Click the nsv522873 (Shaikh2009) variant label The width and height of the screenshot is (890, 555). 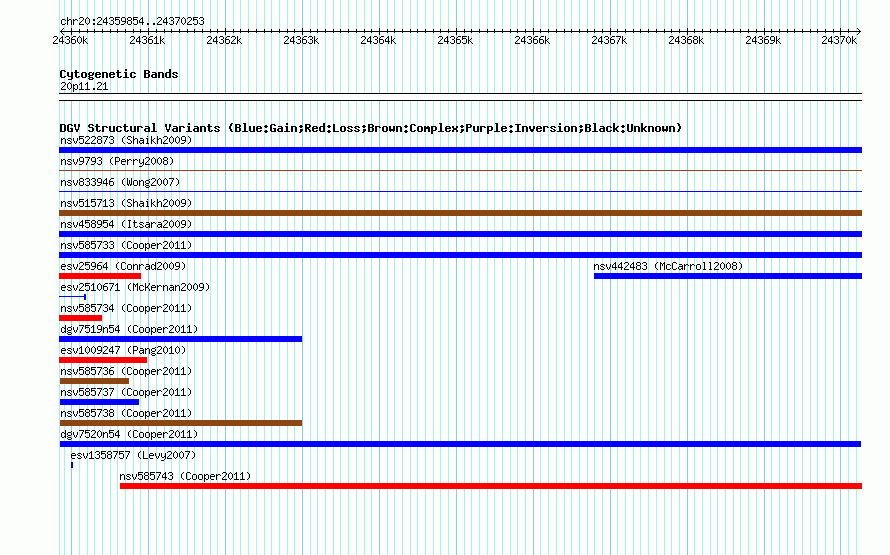click(x=126, y=140)
